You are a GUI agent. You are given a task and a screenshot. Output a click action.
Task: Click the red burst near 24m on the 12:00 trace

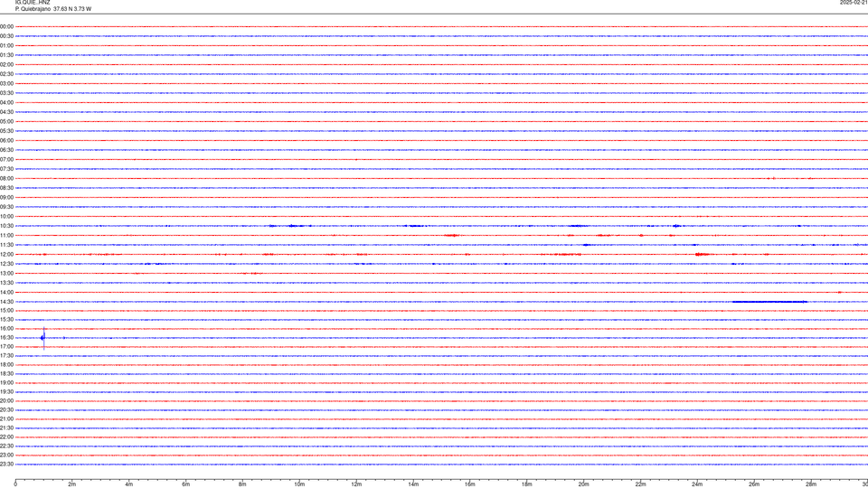tap(702, 255)
